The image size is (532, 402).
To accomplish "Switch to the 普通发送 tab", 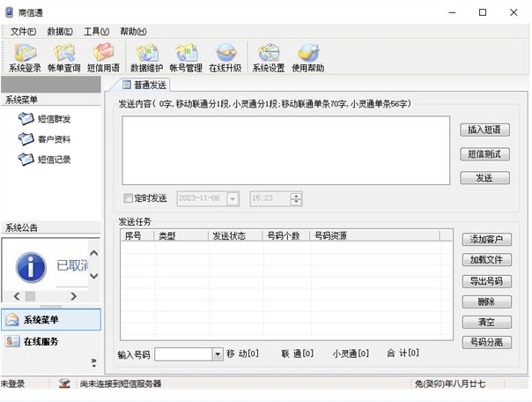I will tap(145, 85).
